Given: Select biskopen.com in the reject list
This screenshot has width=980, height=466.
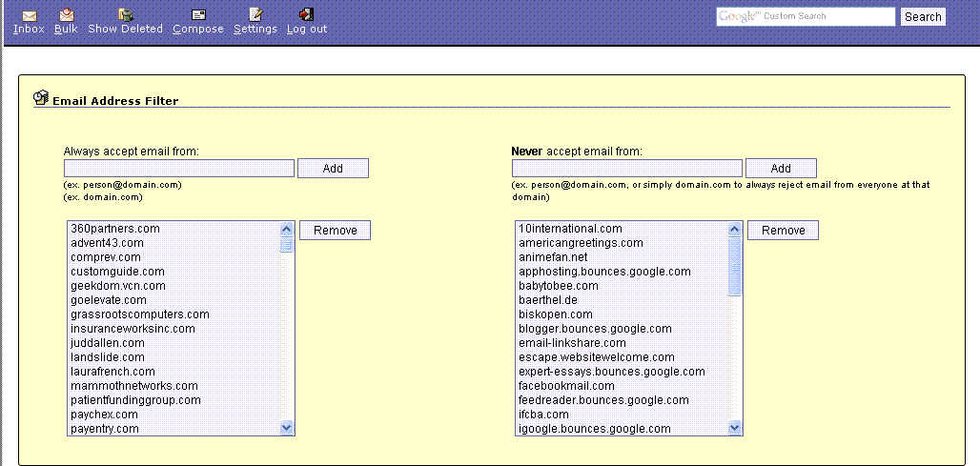Looking at the screenshot, I should coord(623,314).
